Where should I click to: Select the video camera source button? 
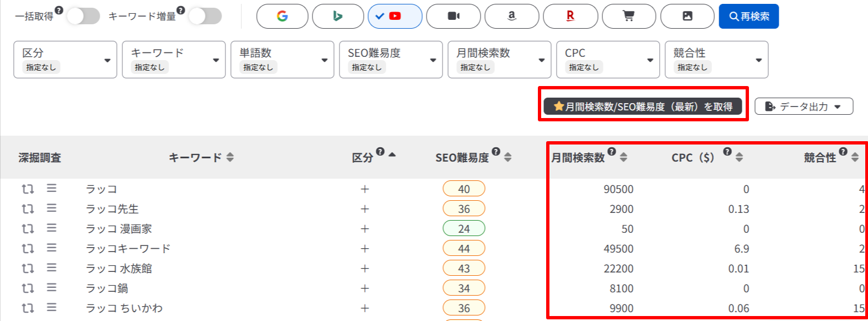pos(453,17)
